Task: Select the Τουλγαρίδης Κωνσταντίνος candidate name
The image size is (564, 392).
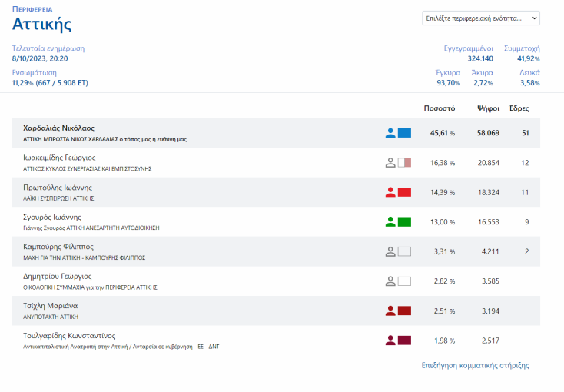Action: coord(69,335)
